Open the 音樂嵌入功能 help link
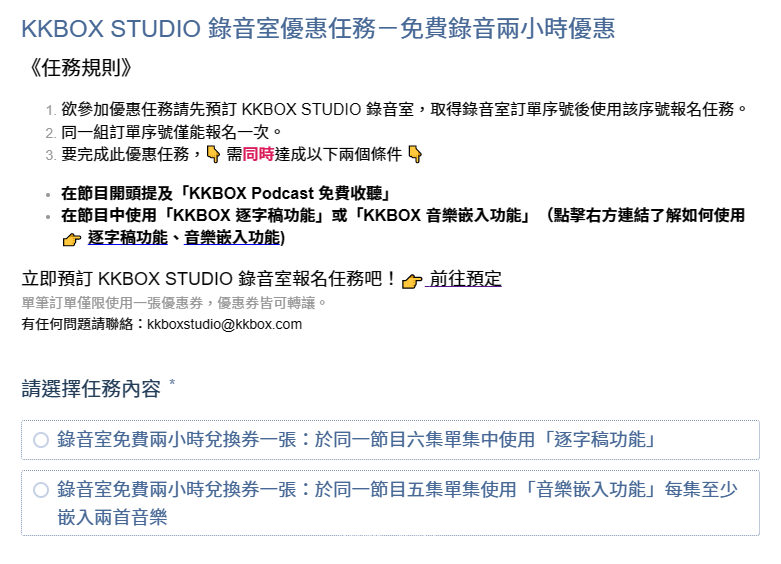Viewport: 781px width, 564px height. (x=232, y=238)
